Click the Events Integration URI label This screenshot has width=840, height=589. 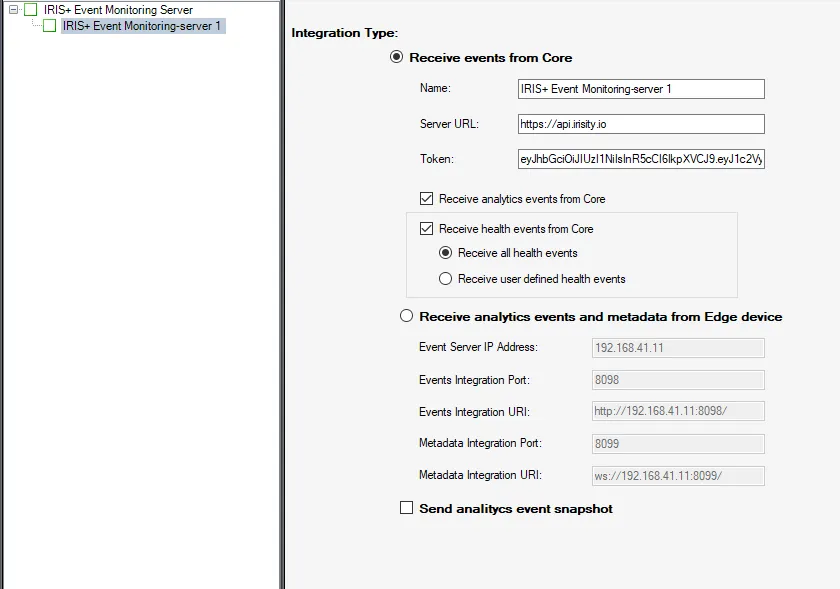(474, 412)
